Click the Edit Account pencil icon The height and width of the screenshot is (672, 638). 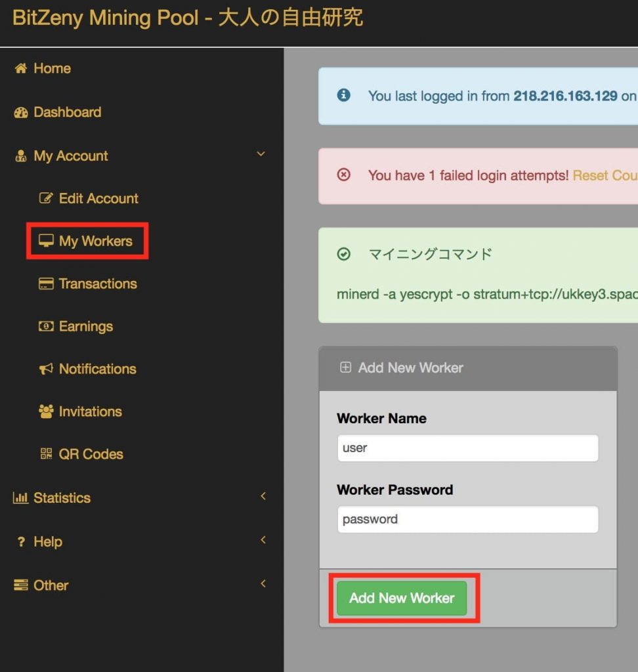(46, 198)
